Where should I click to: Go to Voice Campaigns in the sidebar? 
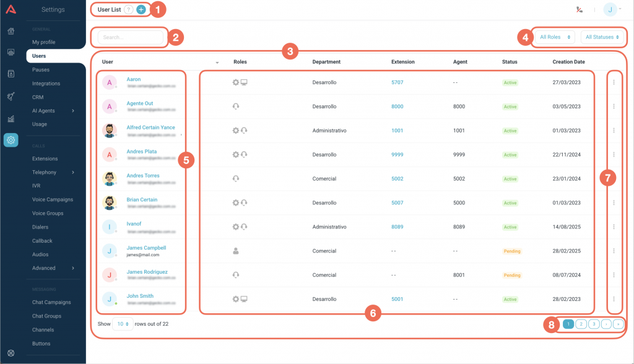53,200
